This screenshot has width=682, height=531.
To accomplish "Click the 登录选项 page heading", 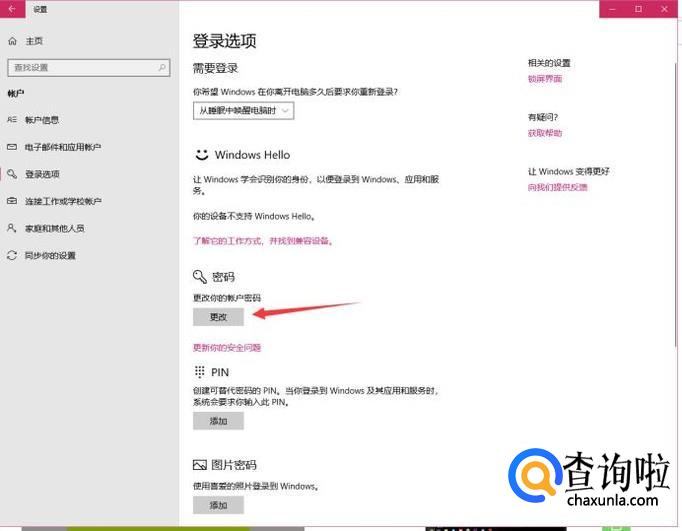I will click(224, 41).
